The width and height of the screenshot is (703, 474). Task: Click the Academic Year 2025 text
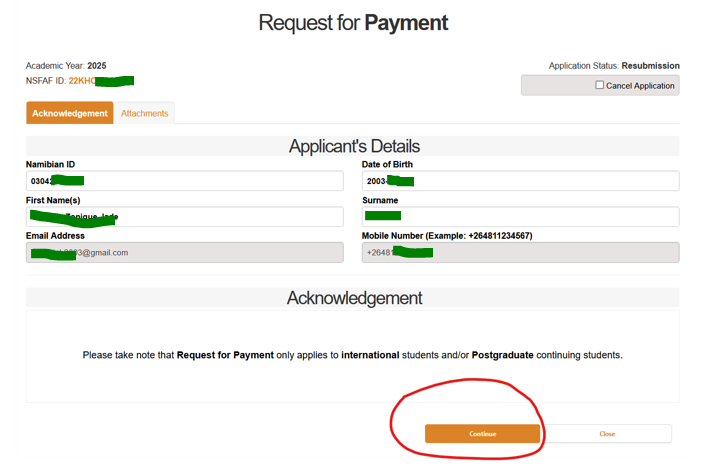[66, 66]
